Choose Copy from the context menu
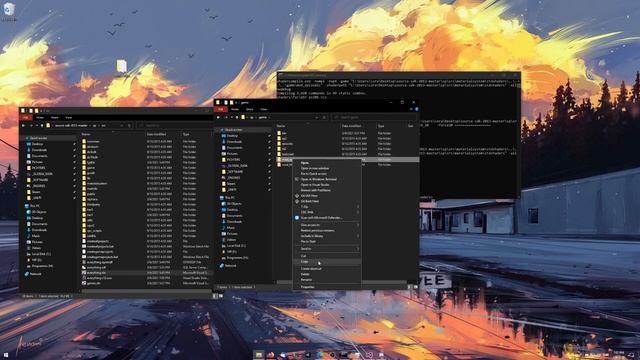640x360 pixels. pyautogui.click(x=327, y=262)
